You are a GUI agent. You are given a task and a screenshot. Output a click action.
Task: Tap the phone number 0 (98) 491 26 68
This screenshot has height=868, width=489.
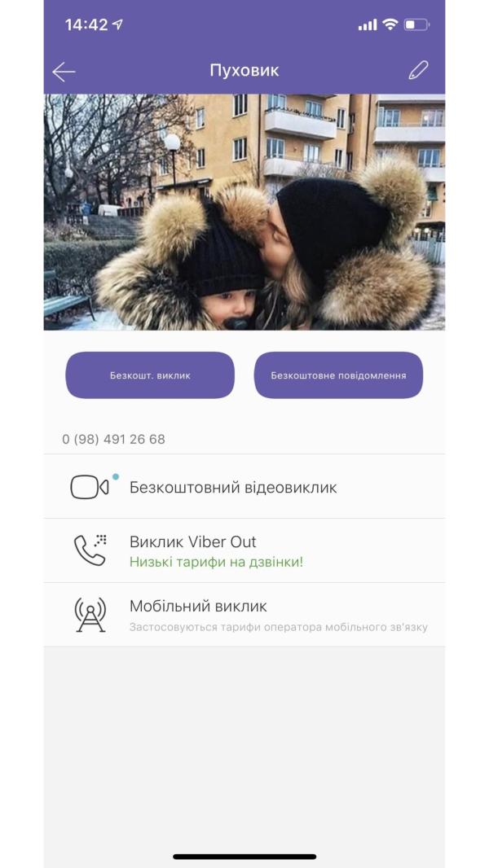[113, 440]
